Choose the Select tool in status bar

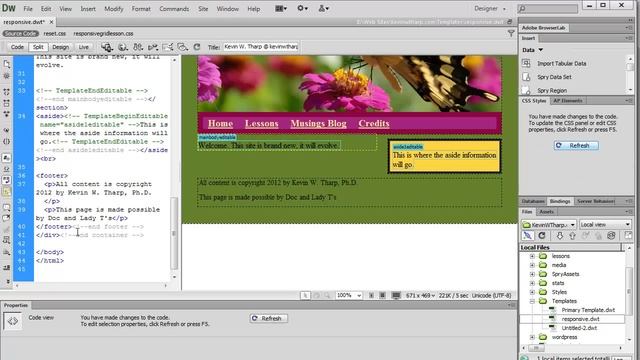tap(305, 296)
